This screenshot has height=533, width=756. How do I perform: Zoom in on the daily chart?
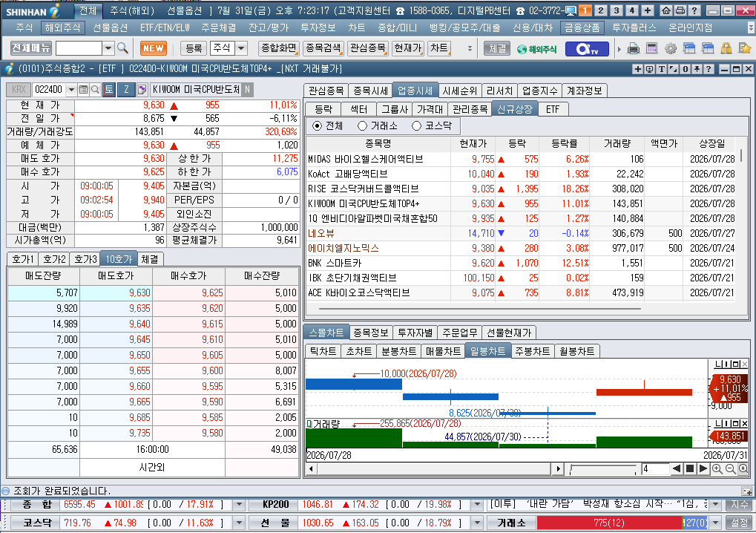pos(717,468)
